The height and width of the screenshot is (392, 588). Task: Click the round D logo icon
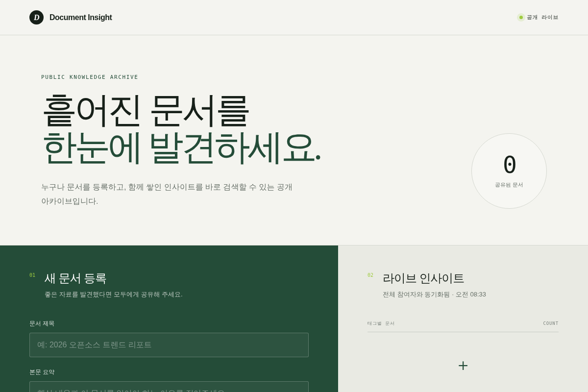click(36, 18)
